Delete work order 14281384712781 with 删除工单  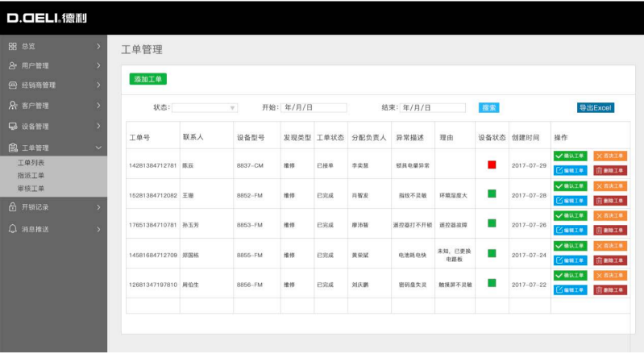click(x=610, y=170)
